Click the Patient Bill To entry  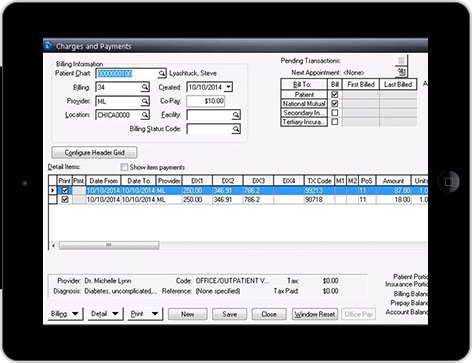(304, 94)
